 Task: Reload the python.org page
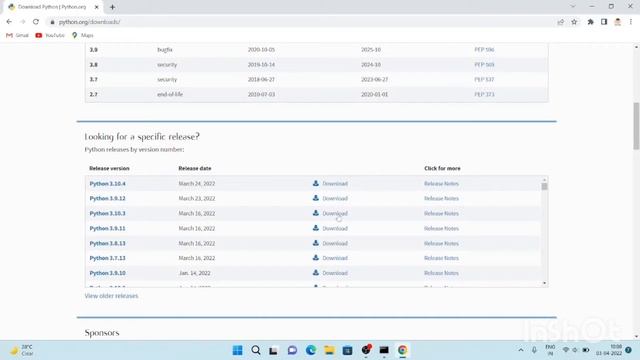(x=36, y=22)
